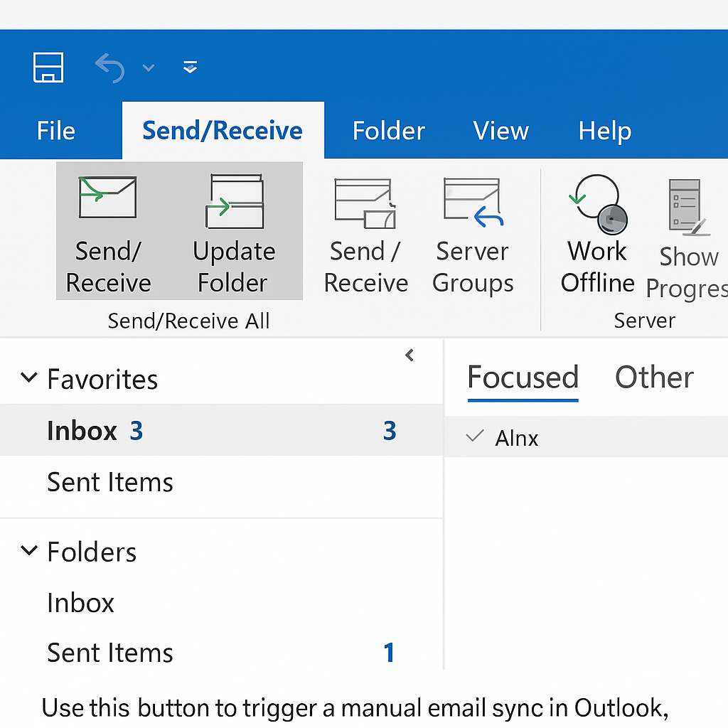Open Customize Quick Access Toolbar dropdown

190,68
